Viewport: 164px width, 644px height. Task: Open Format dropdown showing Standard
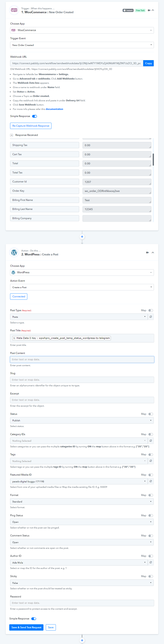click(x=82, y=501)
